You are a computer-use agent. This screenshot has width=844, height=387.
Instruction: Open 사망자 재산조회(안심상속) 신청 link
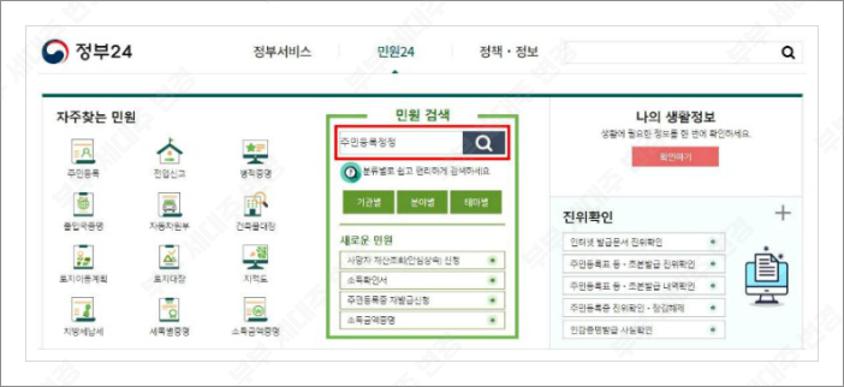pyautogui.click(x=423, y=260)
